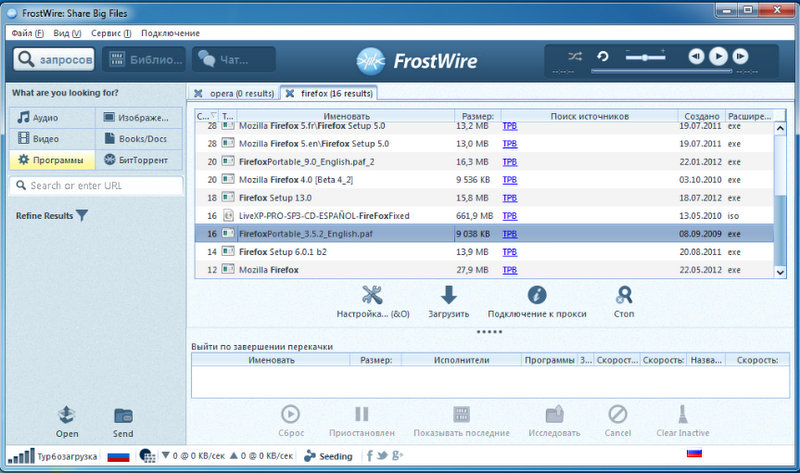Open the Library (Библио...) section
The width and height of the screenshot is (800, 473).
click(144, 60)
